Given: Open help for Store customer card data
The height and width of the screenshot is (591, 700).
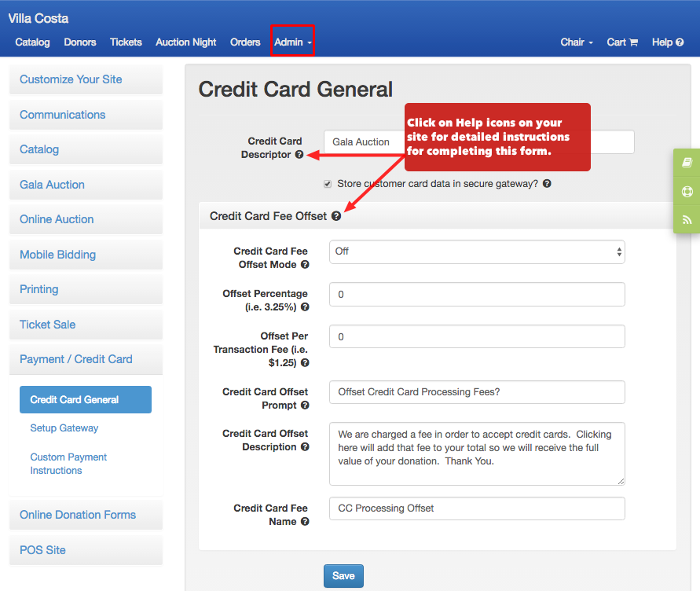Looking at the screenshot, I should pos(547,184).
